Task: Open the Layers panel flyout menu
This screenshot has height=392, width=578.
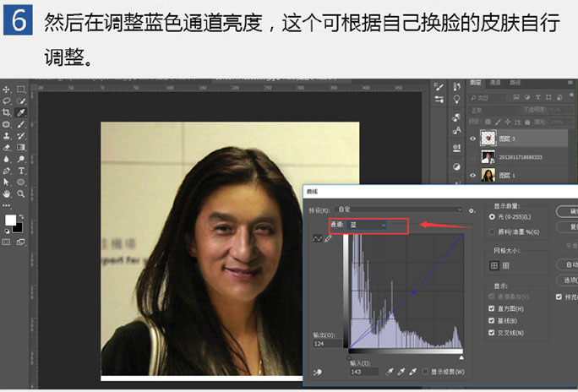Action: (570, 83)
